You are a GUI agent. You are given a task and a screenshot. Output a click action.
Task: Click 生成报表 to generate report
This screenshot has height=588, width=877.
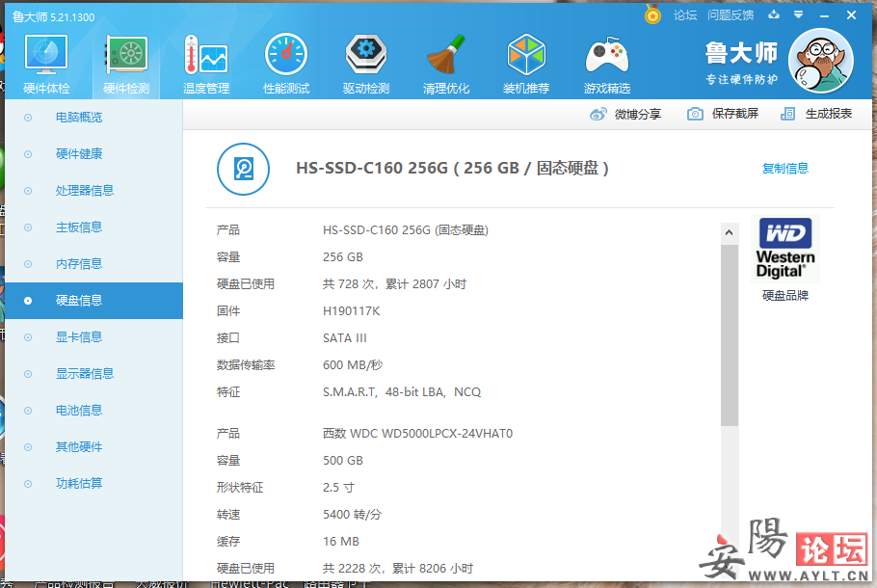pos(829,114)
